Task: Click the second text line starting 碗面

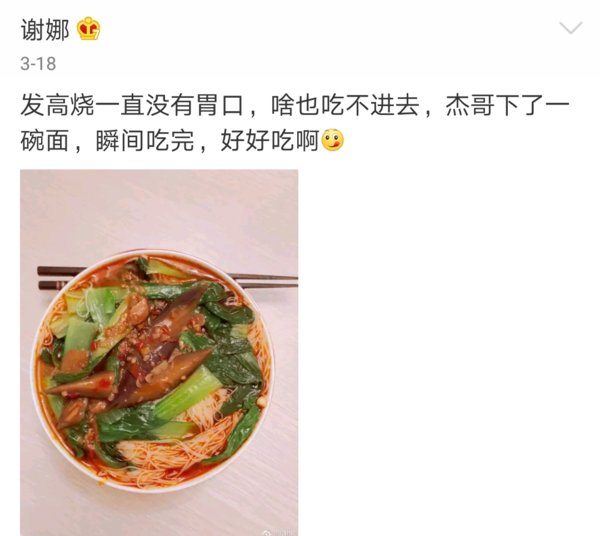Action: (182, 140)
